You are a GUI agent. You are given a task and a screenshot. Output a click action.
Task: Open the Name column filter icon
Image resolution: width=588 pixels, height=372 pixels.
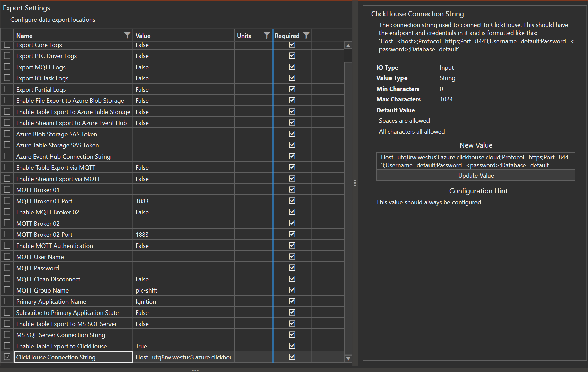click(127, 36)
